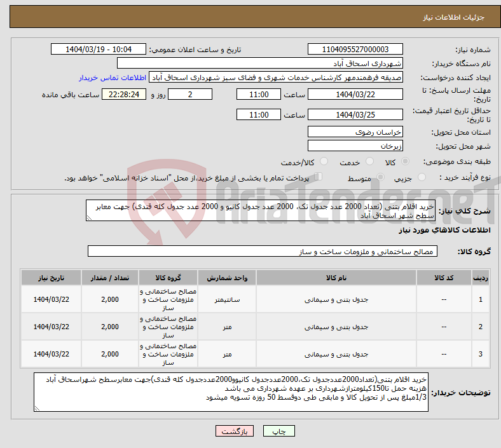Click the item code cell in row 3
Viewport: 501px width, 448px height.
coord(444,354)
